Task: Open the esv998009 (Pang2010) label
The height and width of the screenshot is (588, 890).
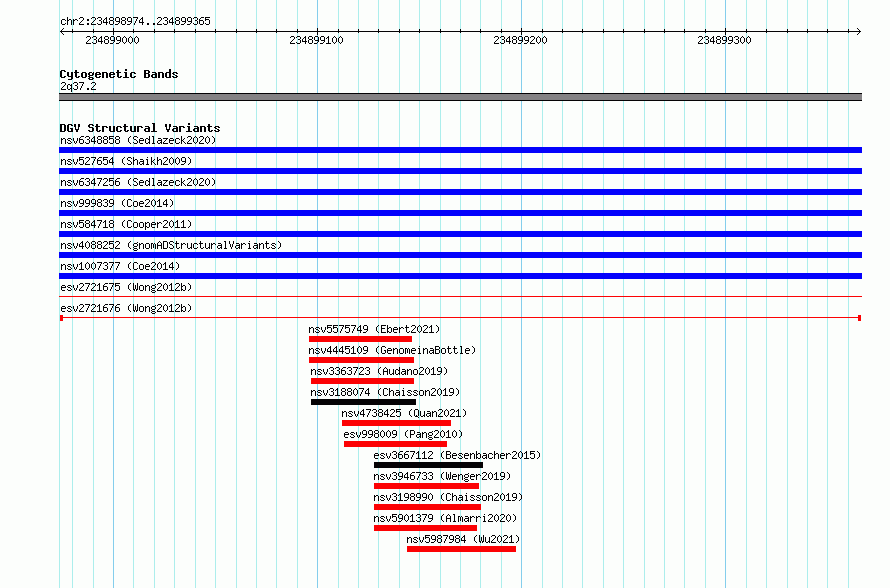Action: [x=403, y=434]
